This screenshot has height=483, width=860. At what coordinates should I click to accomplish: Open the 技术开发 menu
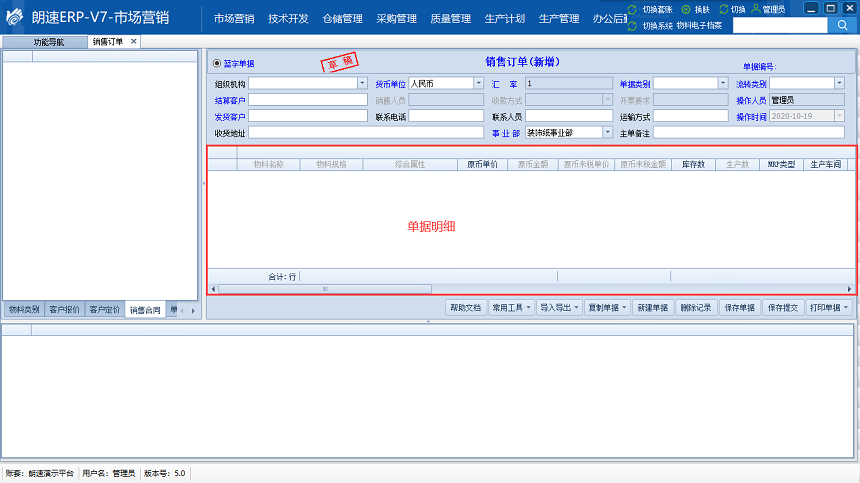(x=288, y=19)
